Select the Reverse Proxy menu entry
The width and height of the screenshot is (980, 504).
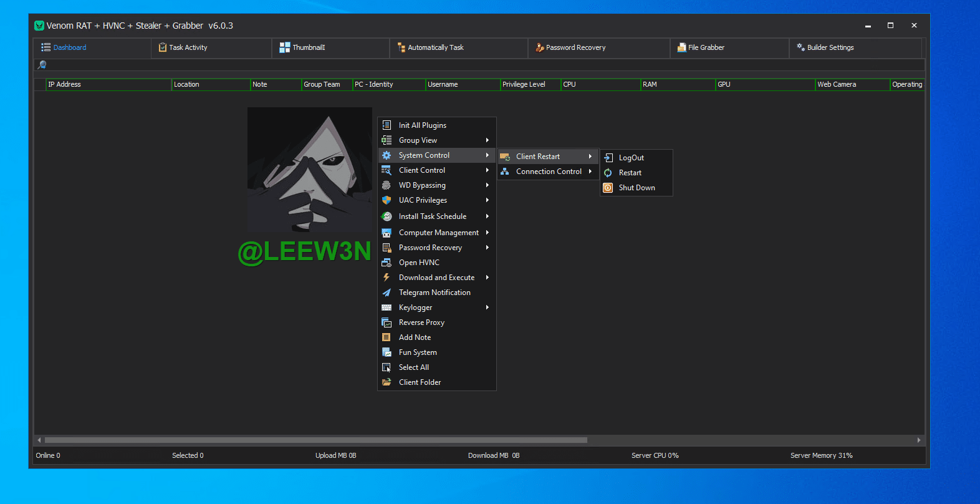click(421, 322)
